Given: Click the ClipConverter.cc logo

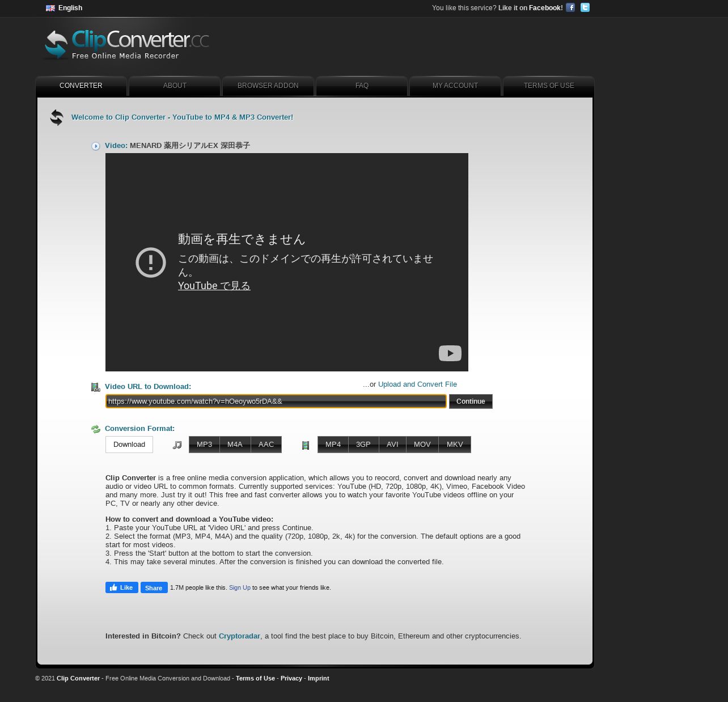Looking at the screenshot, I should (126, 44).
